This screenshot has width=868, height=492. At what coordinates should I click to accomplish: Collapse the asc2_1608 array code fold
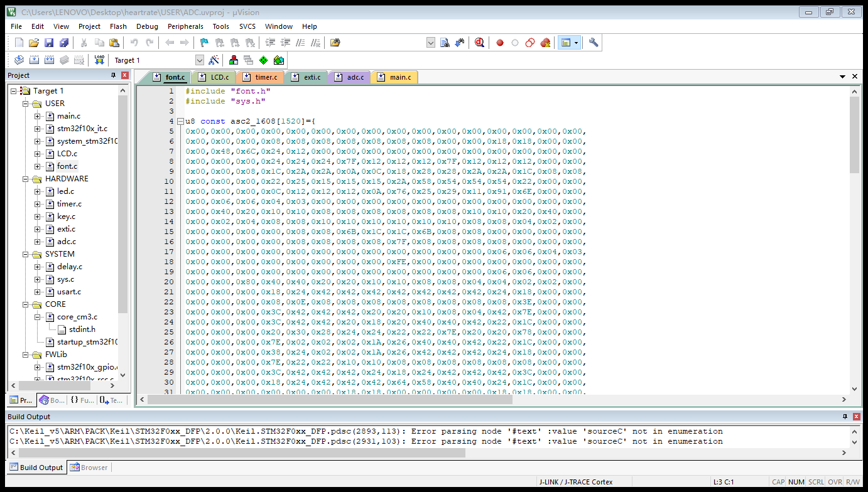180,121
